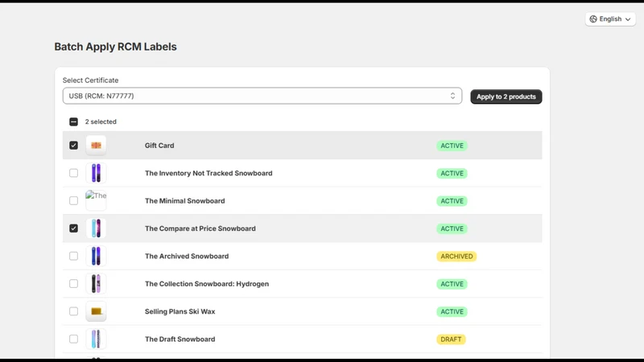Click the Select Certificate label

click(x=90, y=80)
